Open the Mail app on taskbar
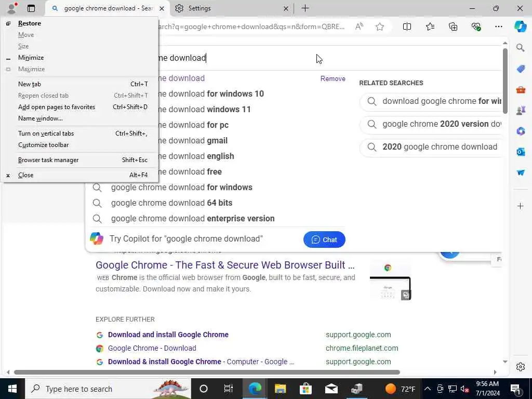This screenshot has width=532, height=399. 331,389
